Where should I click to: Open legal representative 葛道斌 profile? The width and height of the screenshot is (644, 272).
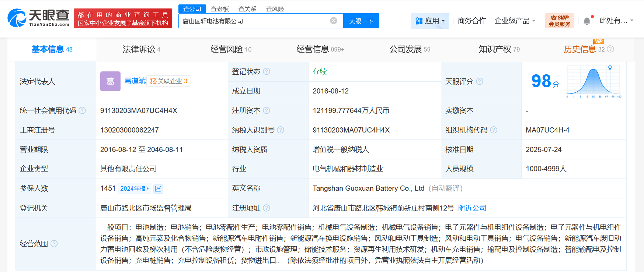point(135,81)
